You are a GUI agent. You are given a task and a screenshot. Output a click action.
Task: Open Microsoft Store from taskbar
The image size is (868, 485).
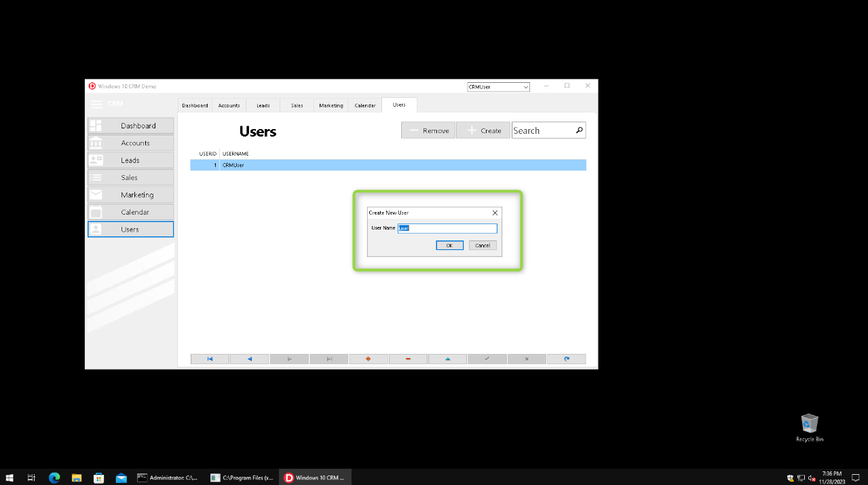pos(98,478)
